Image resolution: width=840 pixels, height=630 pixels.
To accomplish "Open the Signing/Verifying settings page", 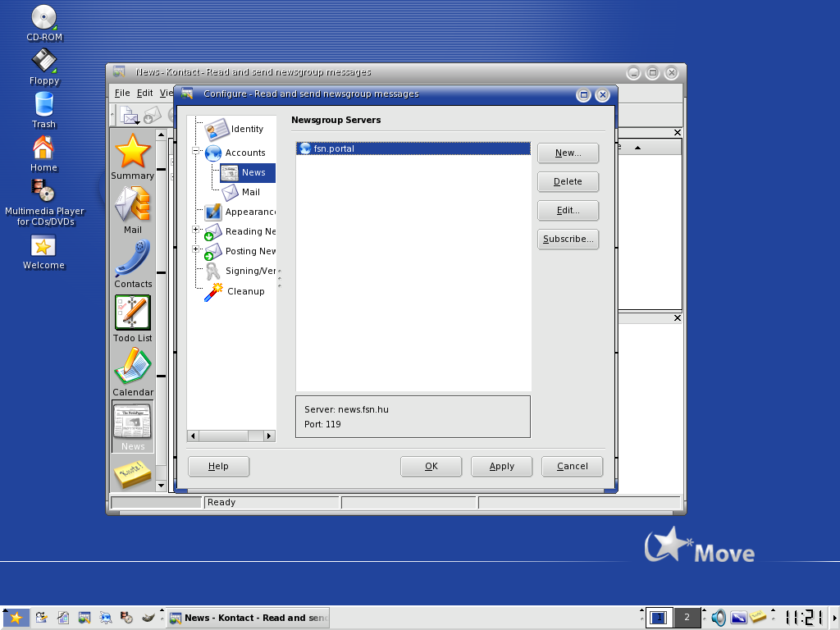I will coord(240,271).
